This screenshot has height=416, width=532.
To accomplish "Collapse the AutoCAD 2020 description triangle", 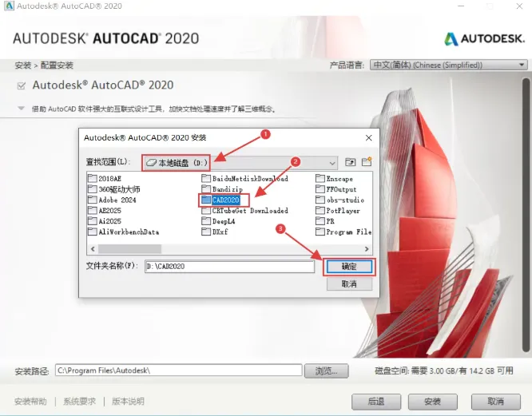I will [21, 109].
